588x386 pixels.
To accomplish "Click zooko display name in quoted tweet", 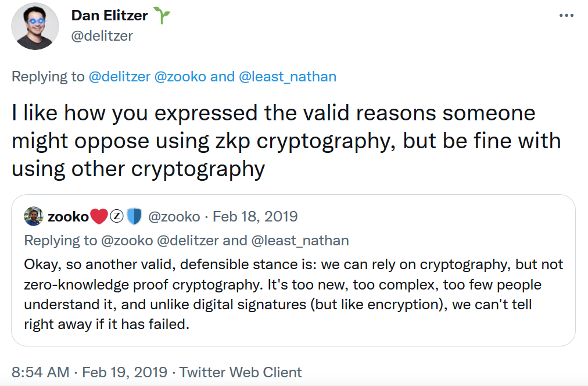I will click(x=67, y=217).
